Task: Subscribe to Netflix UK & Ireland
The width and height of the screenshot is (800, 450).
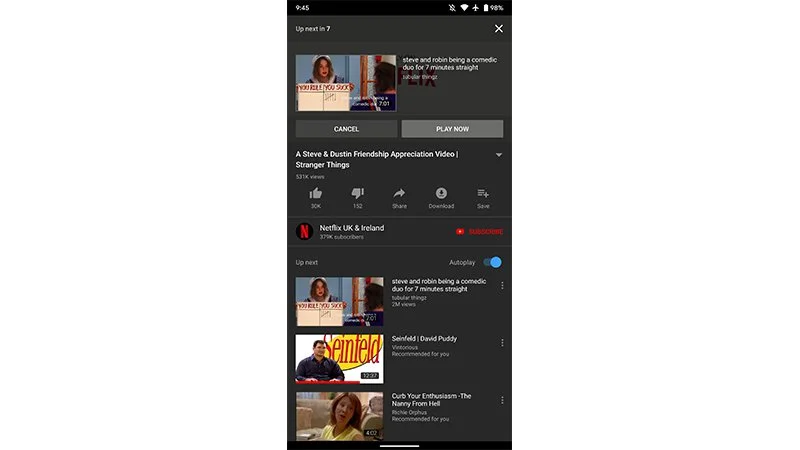Action: [480, 232]
